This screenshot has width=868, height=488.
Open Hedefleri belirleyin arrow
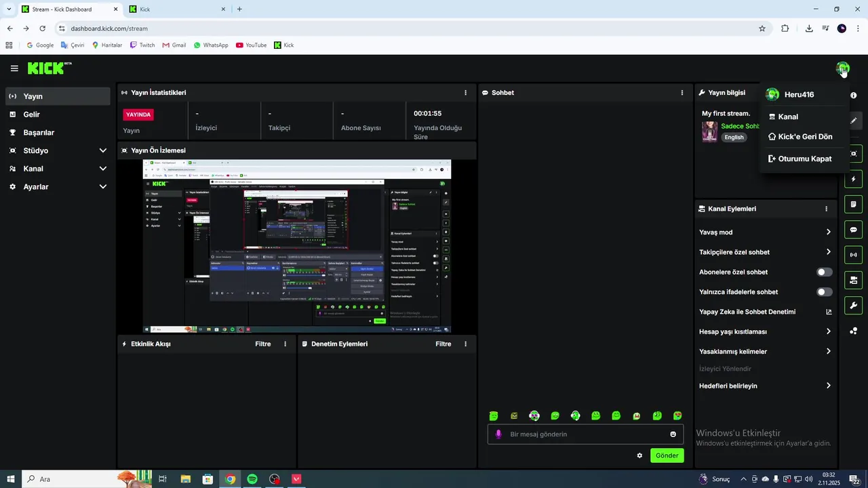829,386
